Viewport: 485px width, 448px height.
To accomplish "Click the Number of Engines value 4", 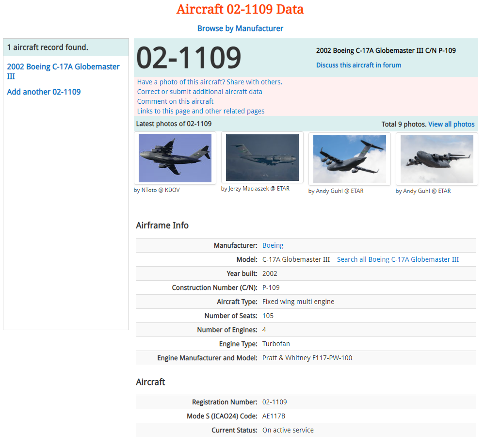I will point(264,330).
